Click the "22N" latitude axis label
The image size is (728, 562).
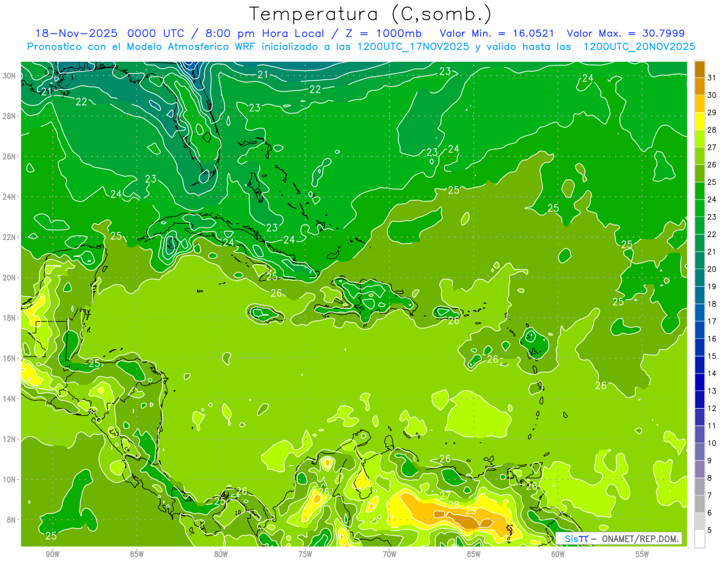point(9,237)
